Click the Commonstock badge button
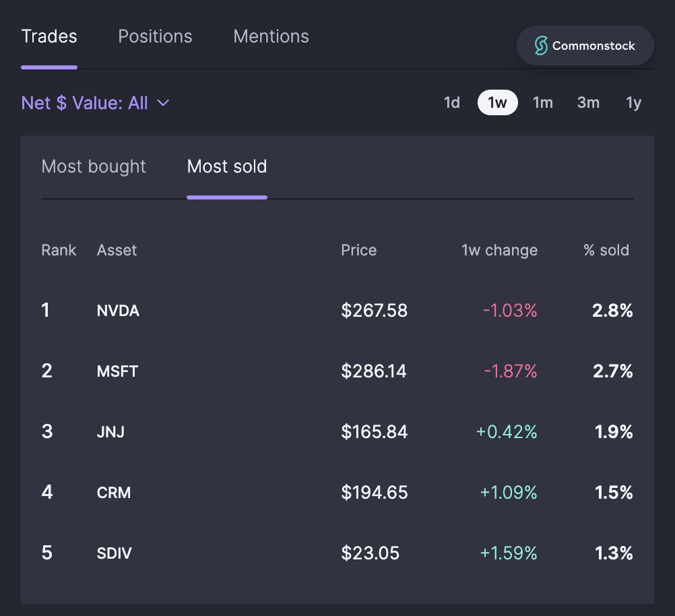The image size is (675, 616). (x=585, y=46)
